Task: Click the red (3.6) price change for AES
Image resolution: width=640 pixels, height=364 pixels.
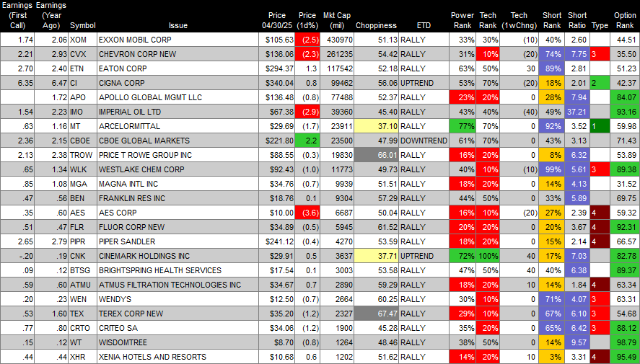Action: (307, 213)
